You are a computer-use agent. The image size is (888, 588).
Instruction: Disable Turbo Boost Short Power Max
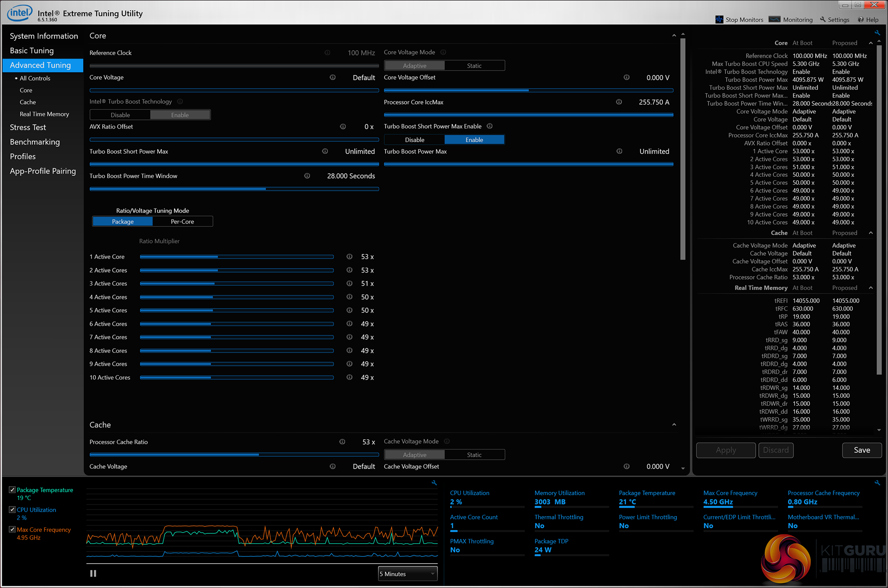coord(415,140)
